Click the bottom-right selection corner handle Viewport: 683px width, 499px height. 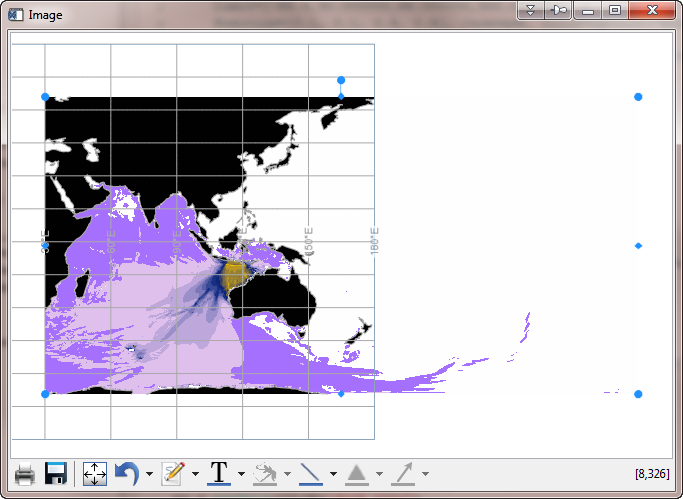tap(638, 394)
